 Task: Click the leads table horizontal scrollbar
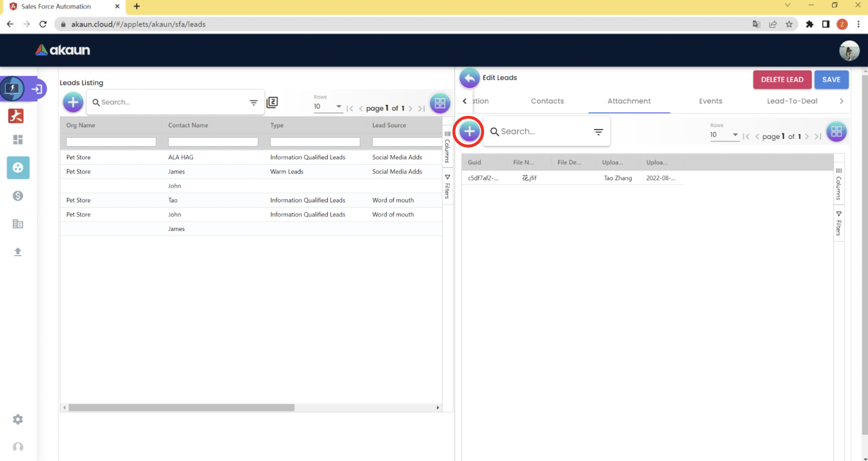[x=181, y=408]
